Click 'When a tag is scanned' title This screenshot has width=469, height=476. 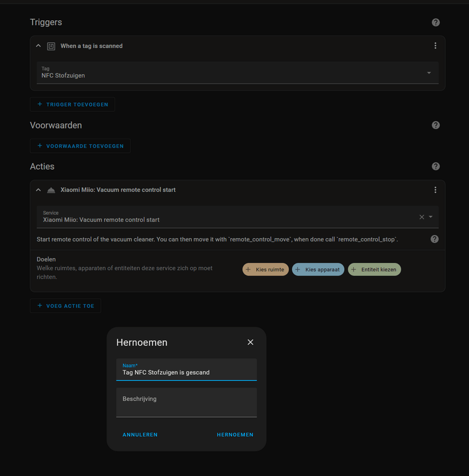(92, 46)
